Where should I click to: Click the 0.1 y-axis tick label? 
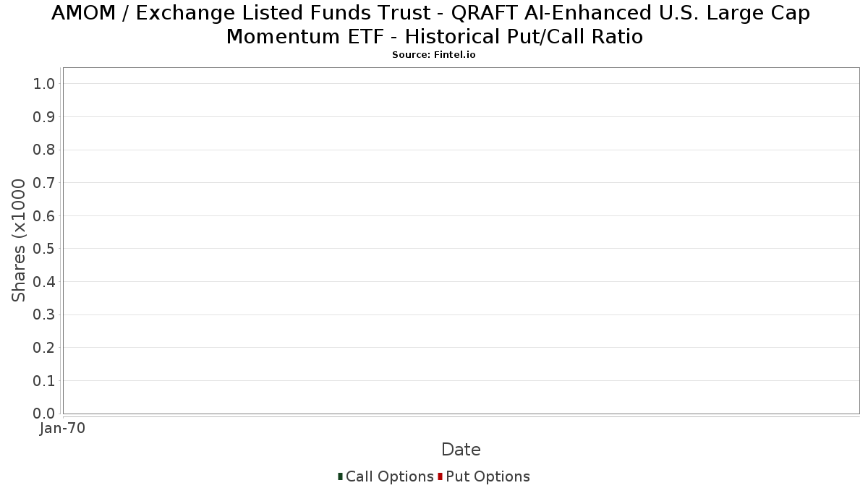[x=44, y=380]
